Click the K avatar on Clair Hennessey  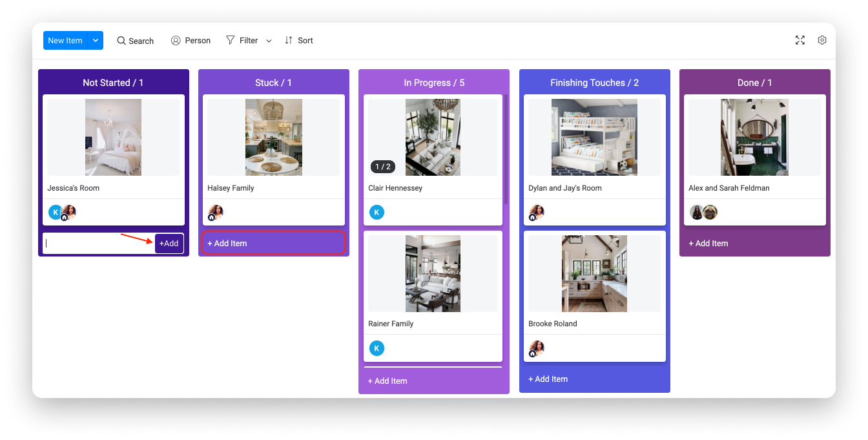377,213
